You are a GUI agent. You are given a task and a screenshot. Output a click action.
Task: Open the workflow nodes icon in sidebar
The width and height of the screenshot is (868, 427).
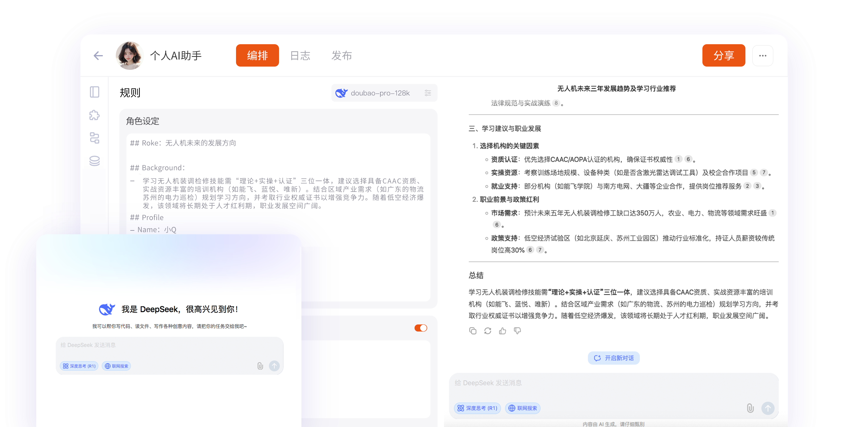95,138
